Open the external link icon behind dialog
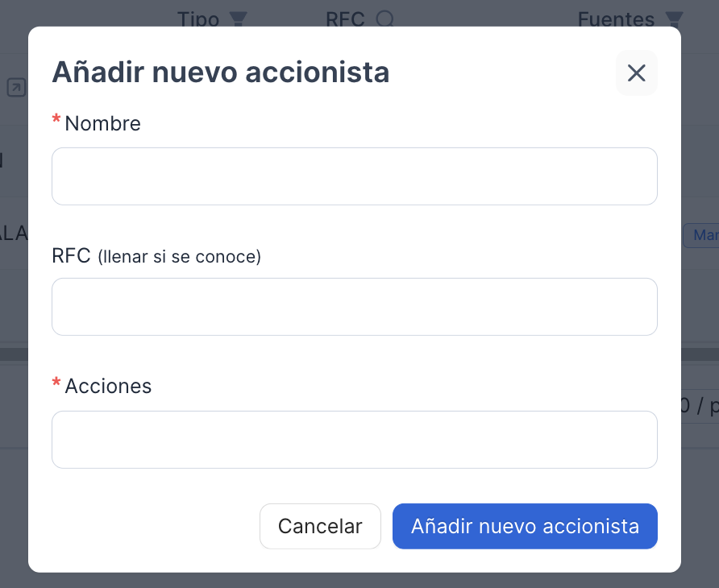719x588 pixels. 16,87
